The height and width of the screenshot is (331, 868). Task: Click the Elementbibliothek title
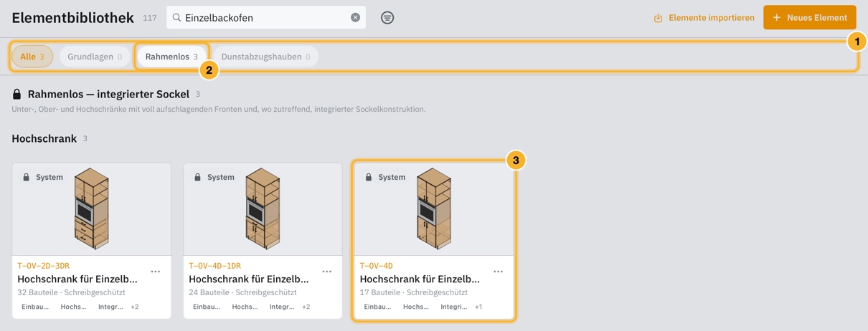[72, 18]
